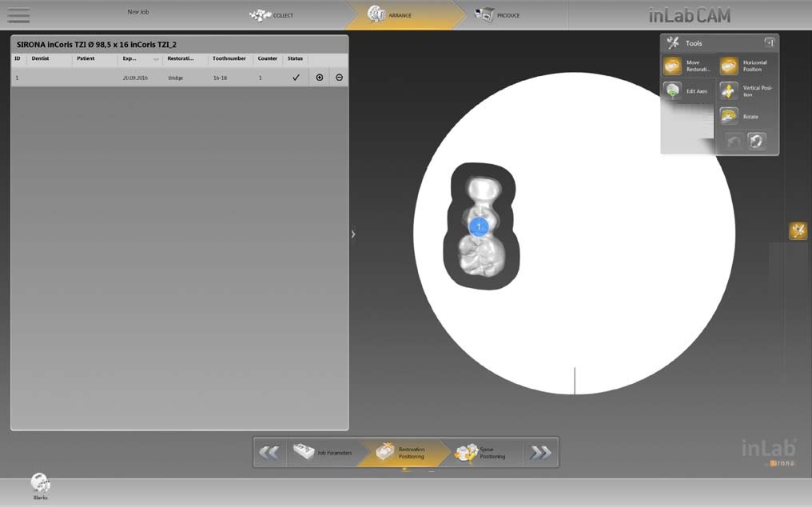The height and width of the screenshot is (508, 812).
Task: Open the Sprue Positioning step
Action: 480,453
